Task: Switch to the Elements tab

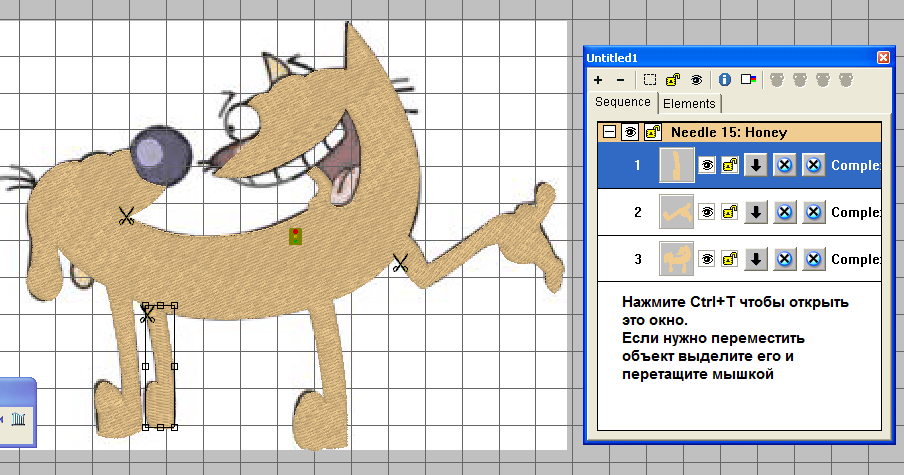Action: tap(689, 104)
